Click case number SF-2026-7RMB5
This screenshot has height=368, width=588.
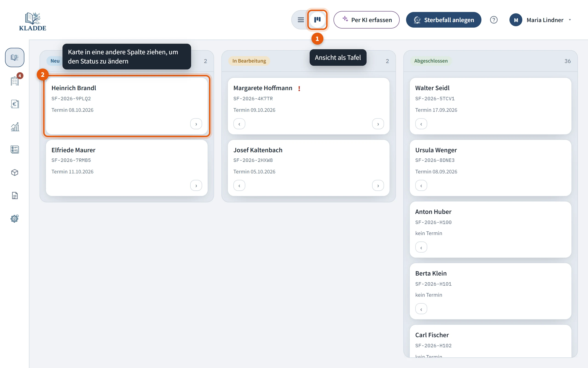(x=71, y=160)
